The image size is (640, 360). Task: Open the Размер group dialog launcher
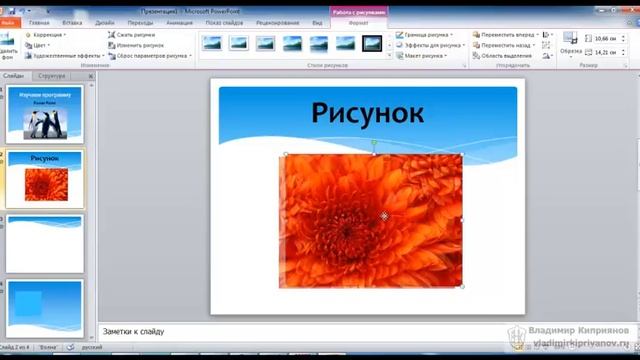point(625,65)
